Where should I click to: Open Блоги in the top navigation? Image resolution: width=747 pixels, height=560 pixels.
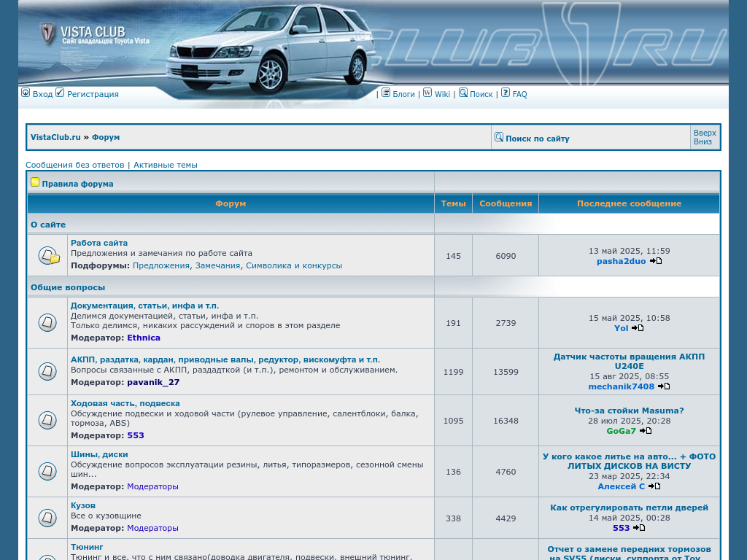coord(403,94)
